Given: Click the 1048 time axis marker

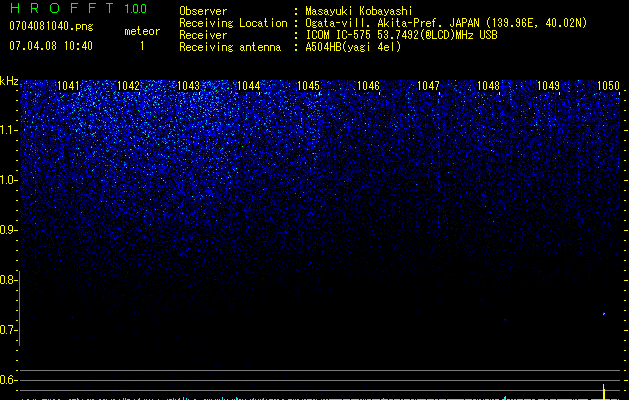Looking at the screenshot, I should (x=489, y=86).
